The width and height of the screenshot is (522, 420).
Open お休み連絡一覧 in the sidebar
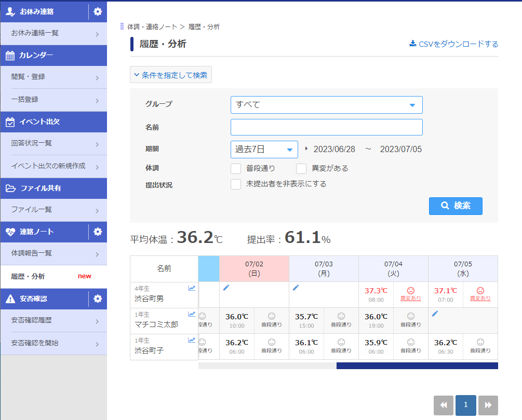click(x=54, y=33)
